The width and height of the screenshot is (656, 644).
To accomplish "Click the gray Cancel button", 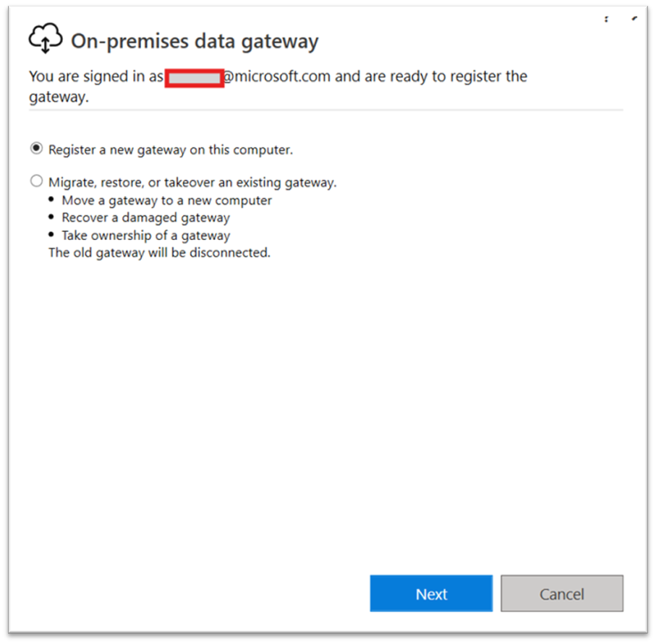I will point(562,593).
